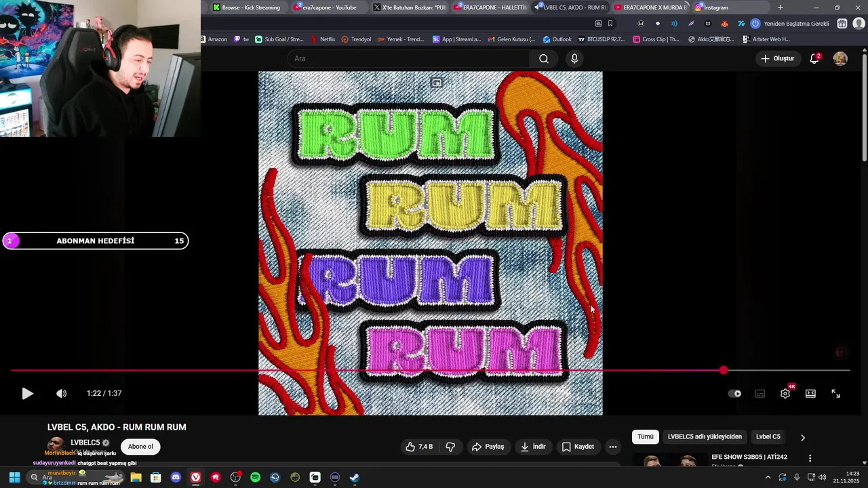The height and width of the screenshot is (488, 868).
Task: Open the LVBELC5 channel name link
Action: tap(85, 443)
